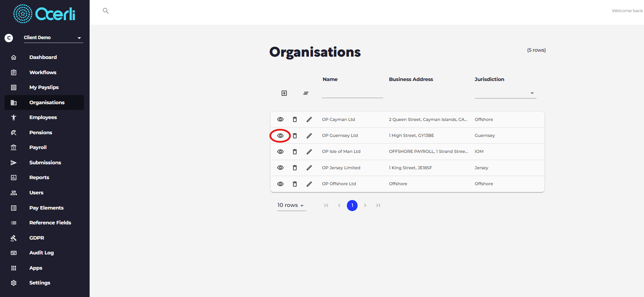Delete OP Isle of Man Ltd
The image size is (644, 297).
tap(295, 152)
